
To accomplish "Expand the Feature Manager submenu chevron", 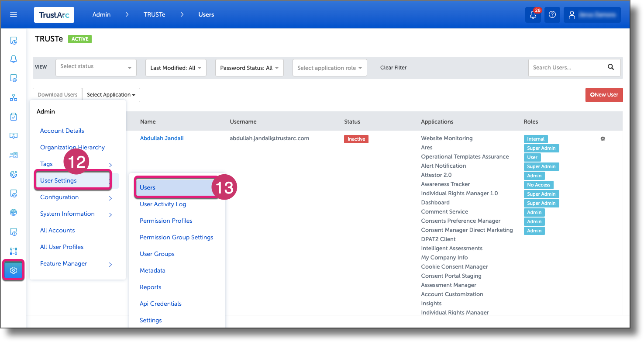I will 110,264.
